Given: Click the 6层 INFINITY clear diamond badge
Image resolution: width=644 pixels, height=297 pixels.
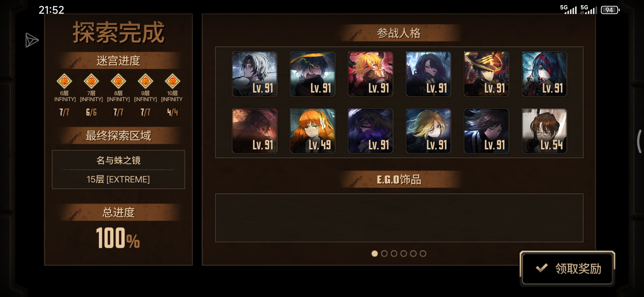Looking at the screenshot, I should click(64, 81).
